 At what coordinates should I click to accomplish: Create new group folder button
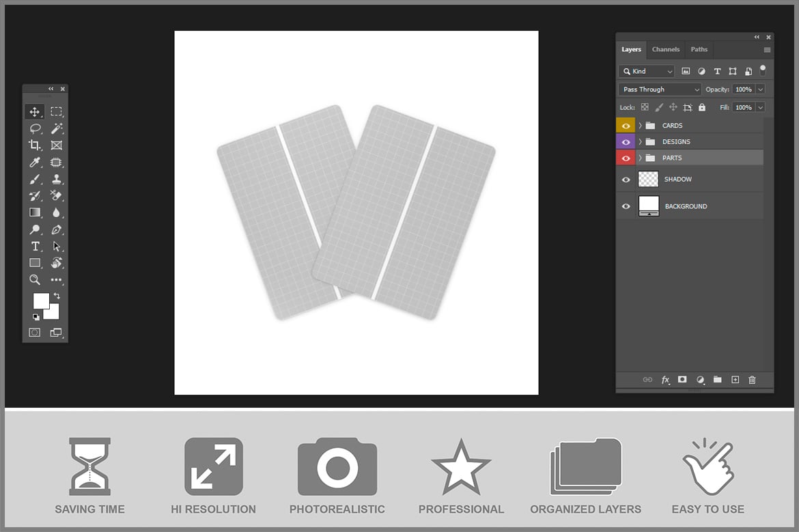718,380
